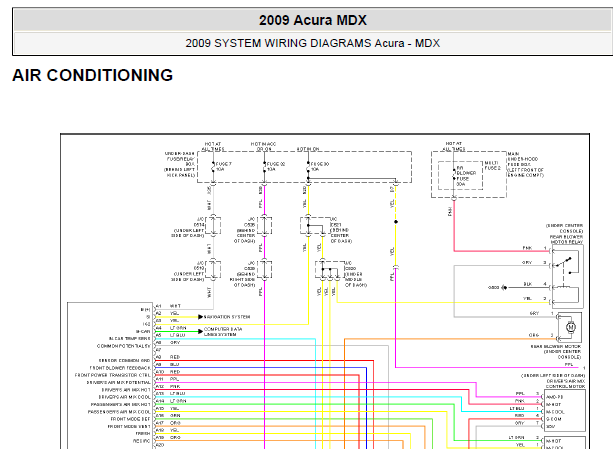
Task: Click the '2009 SYSTEM WIRING DIAGRAMS Acura - MDX' subtitle
Action: 313,43
